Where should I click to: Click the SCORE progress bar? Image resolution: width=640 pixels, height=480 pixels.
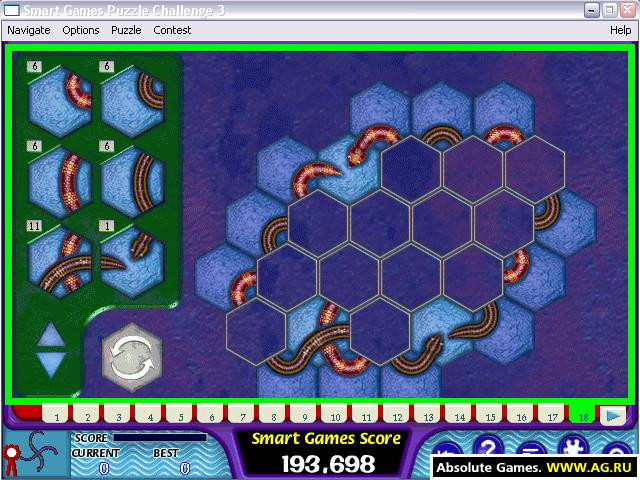[160, 438]
